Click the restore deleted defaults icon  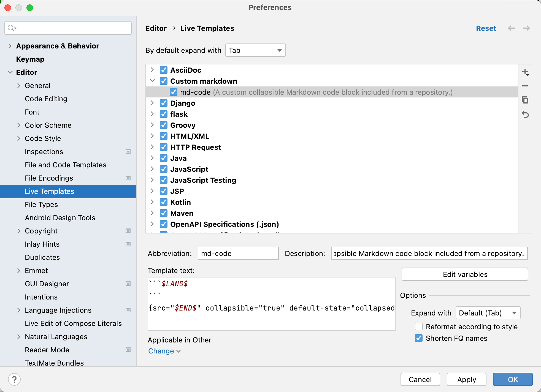point(525,114)
